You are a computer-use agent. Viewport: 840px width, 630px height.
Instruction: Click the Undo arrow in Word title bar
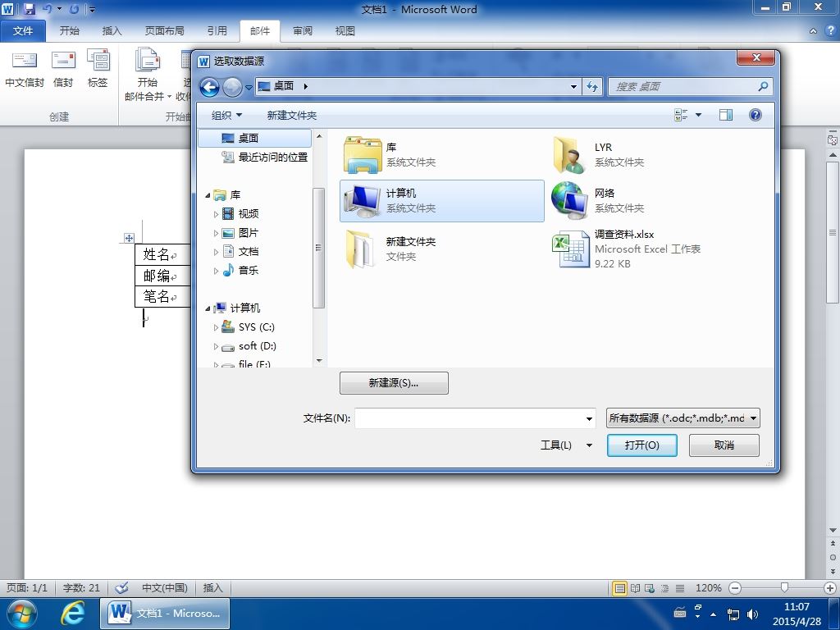point(47,8)
